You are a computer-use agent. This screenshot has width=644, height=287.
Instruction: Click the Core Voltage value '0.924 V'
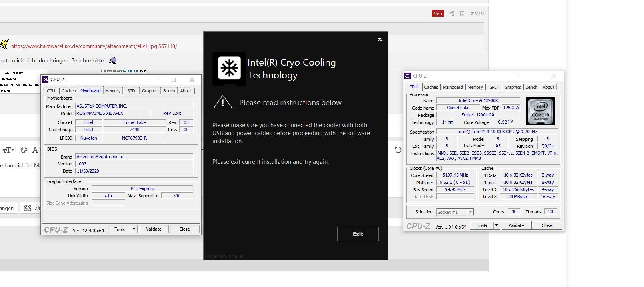(x=505, y=122)
